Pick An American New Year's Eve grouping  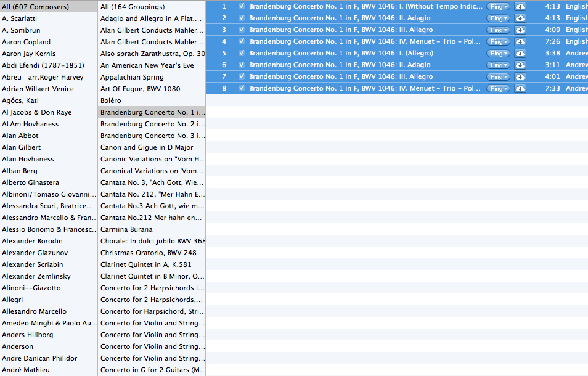tap(152, 65)
